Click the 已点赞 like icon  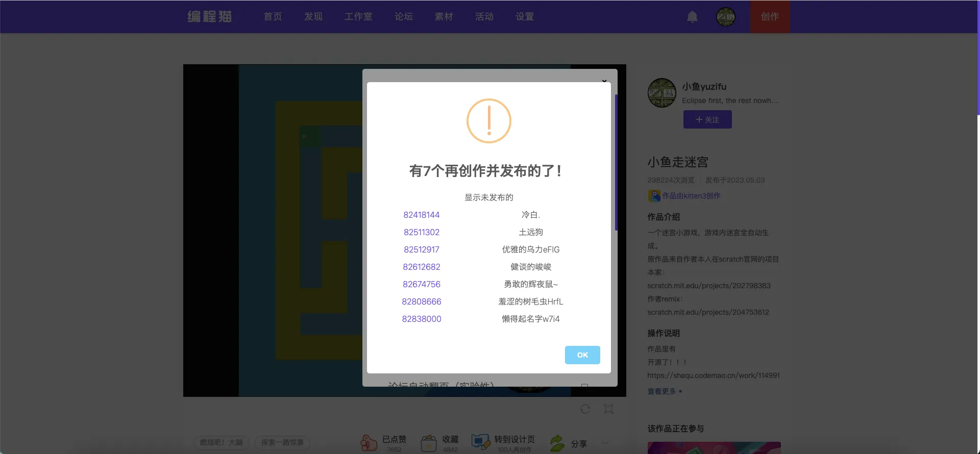pyautogui.click(x=369, y=443)
